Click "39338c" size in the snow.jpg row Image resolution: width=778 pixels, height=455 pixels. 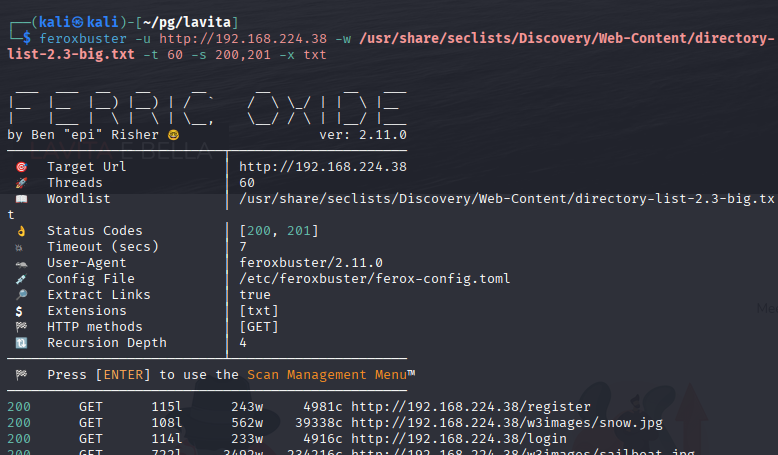point(319,423)
